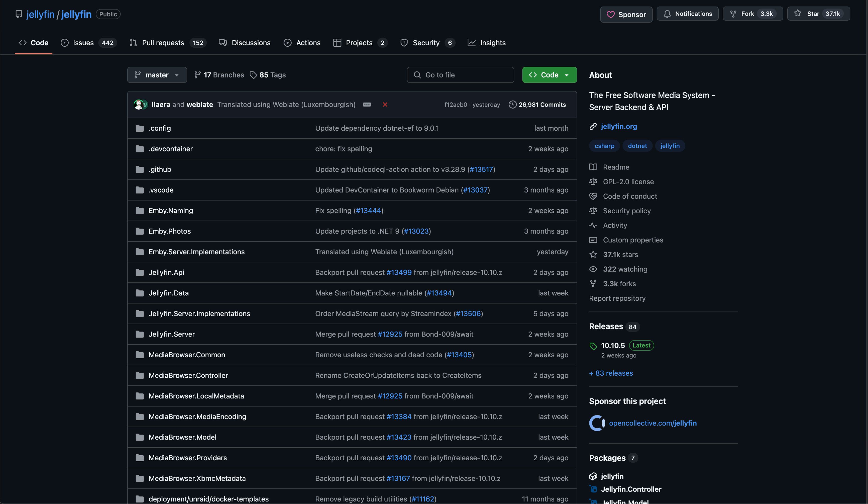Viewport: 868px width, 504px height.
Task: Click the Go to file search input
Action: pos(459,74)
